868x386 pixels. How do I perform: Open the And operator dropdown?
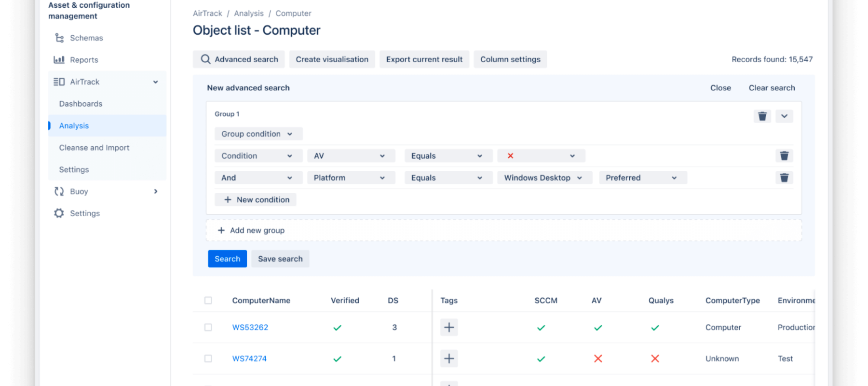[258, 178]
